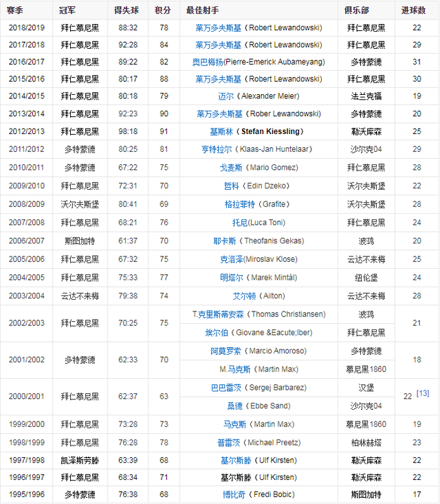Click the 得失球 column header
440x504 pixels.
pyautogui.click(x=126, y=10)
